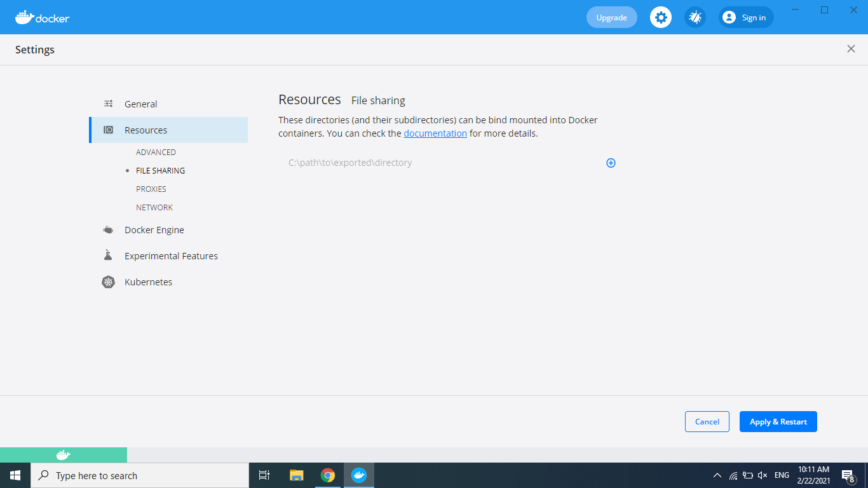Click the Cancel button
Screen dimensions: 868x488
click(x=707, y=421)
